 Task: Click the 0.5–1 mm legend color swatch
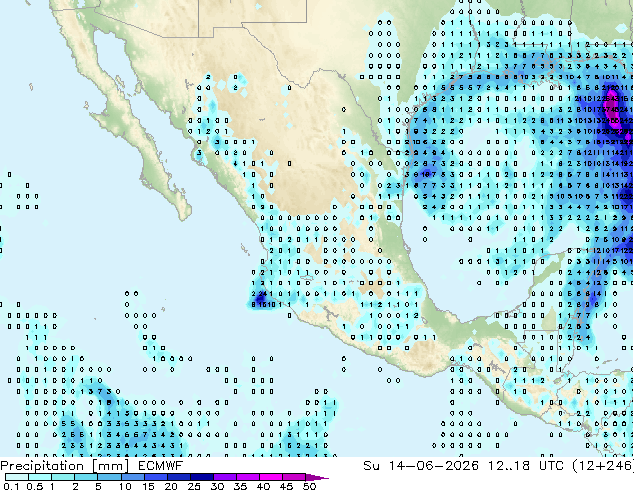40,477
